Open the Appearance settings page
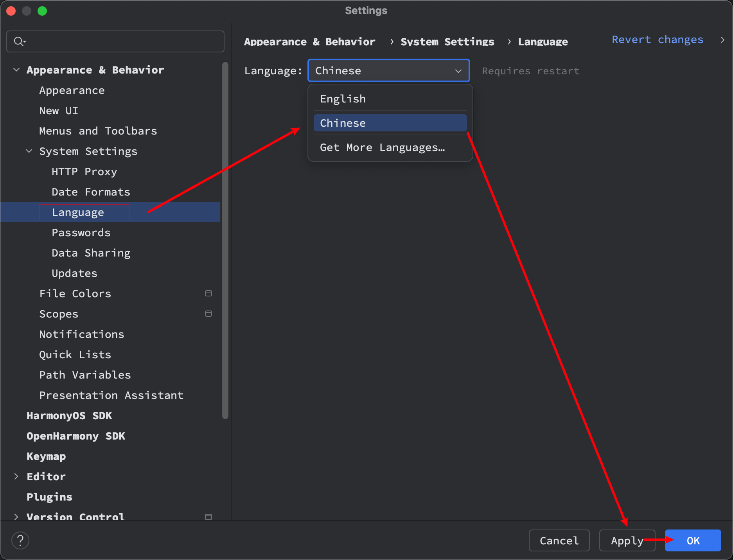Viewport: 733px width, 560px height. point(72,90)
